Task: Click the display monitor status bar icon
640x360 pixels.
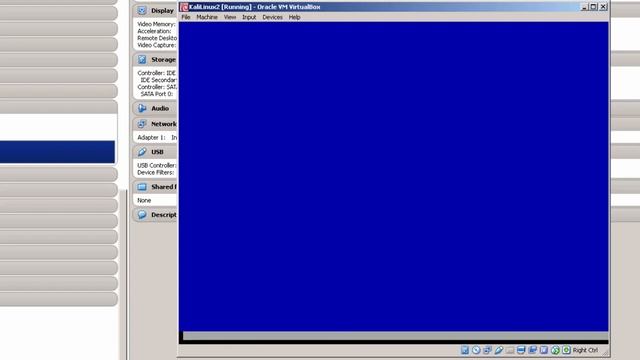Action: pyautogui.click(x=521, y=350)
